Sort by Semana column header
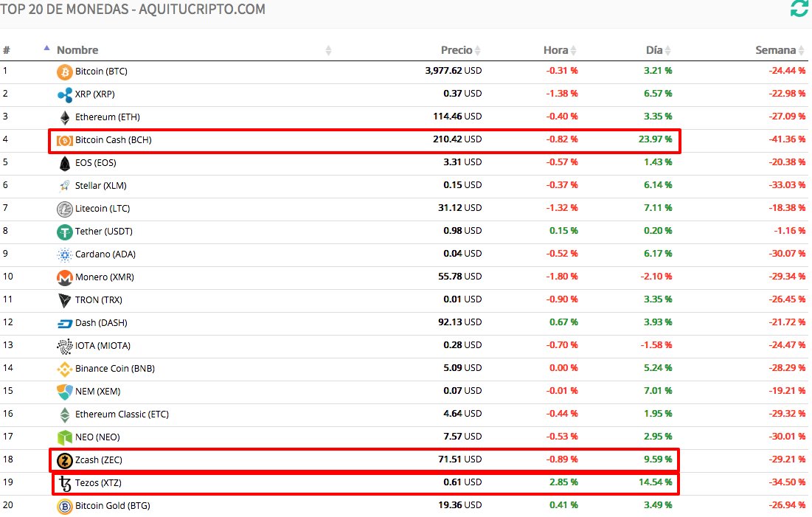 [x=780, y=50]
